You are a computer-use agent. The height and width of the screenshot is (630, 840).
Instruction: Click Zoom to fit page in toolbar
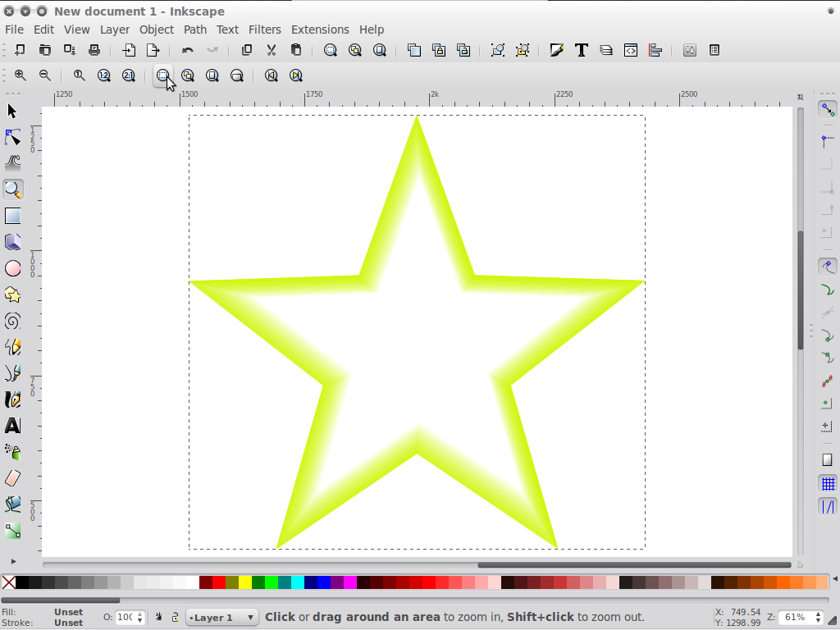tap(212, 75)
